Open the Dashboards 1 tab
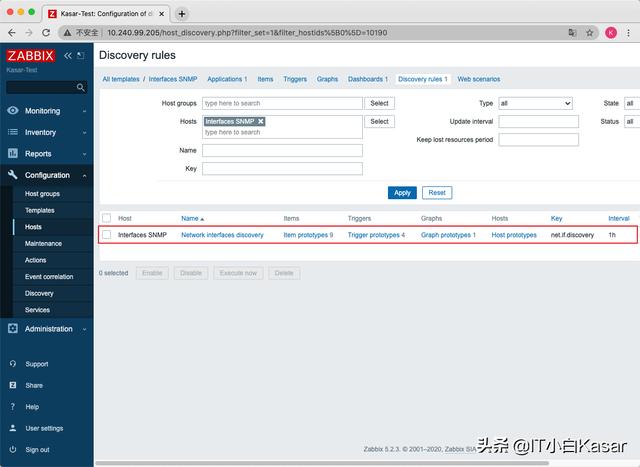Image resolution: width=640 pixels, height=467 pixels. coord(367,79)
